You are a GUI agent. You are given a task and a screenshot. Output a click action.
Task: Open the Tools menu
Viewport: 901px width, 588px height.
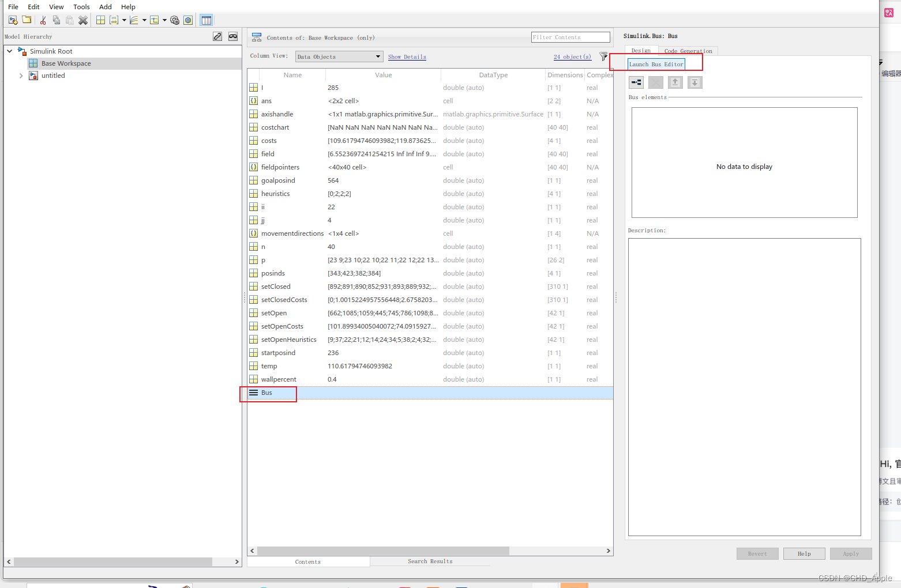[x=81, y=6]
